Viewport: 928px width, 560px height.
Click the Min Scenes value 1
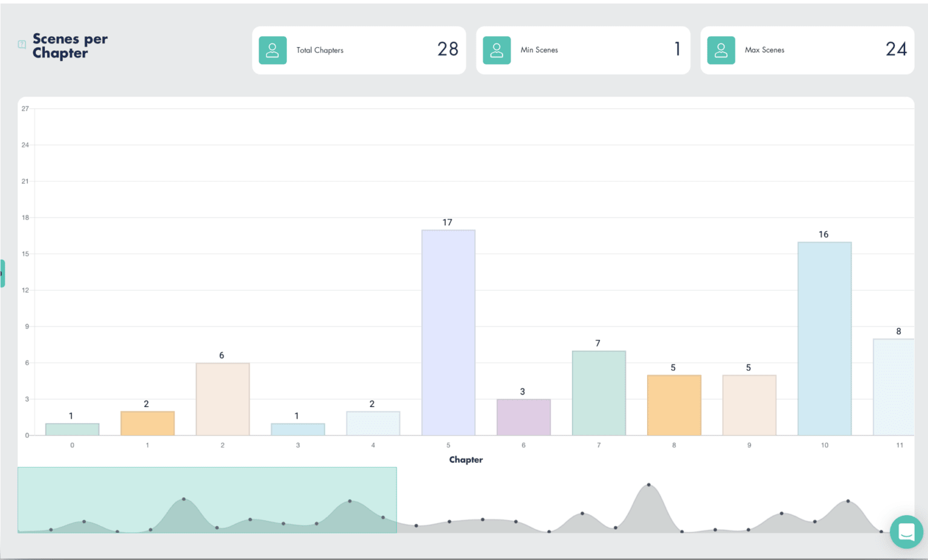677,49
